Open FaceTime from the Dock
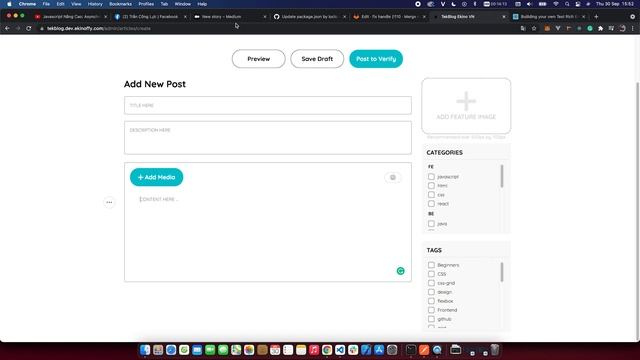This screenshot has width=640, height=360. pos(210,350)
